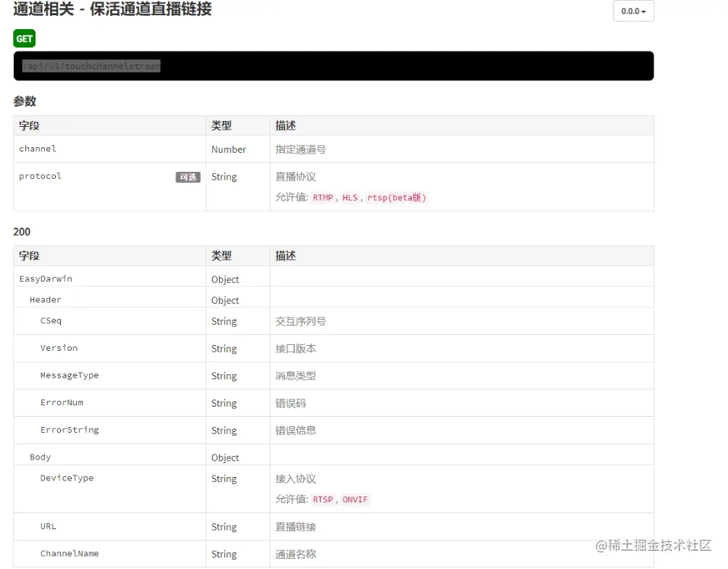Click the ONVIF allowed value tag
Viewport: 728px width, 569px height.
click(355, 499)
